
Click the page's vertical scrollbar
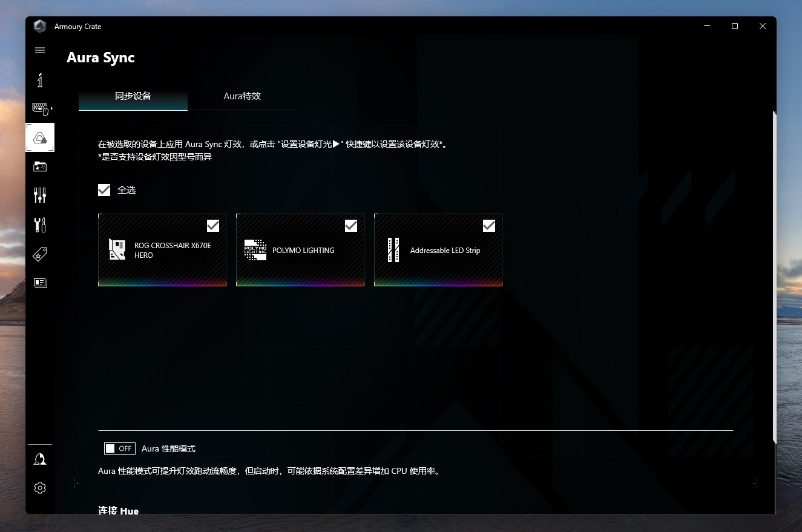point(774,277)
